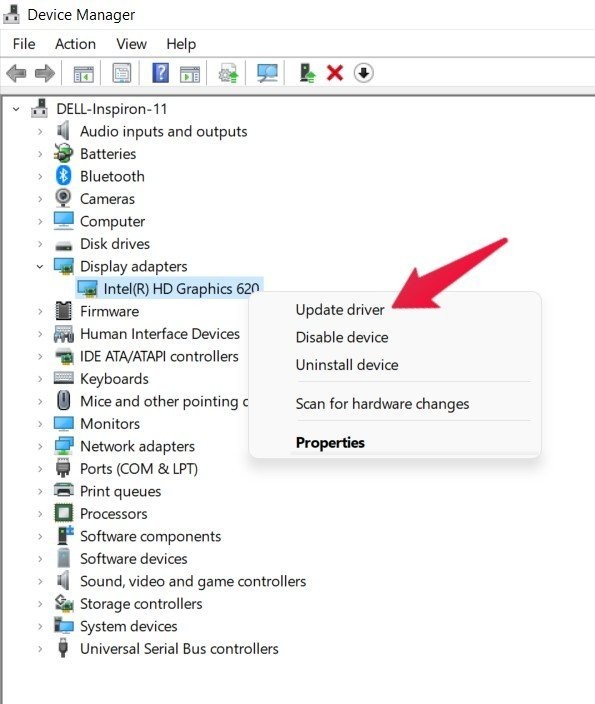Open the View menu
Image resolution: width=595 pixels, height=704 pixels.
point(131,44)
